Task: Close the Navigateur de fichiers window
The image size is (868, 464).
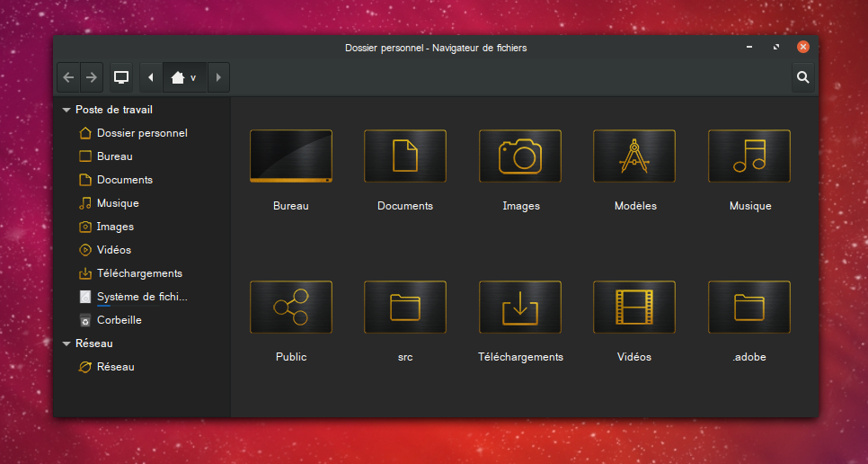Action: coord(802,47)
